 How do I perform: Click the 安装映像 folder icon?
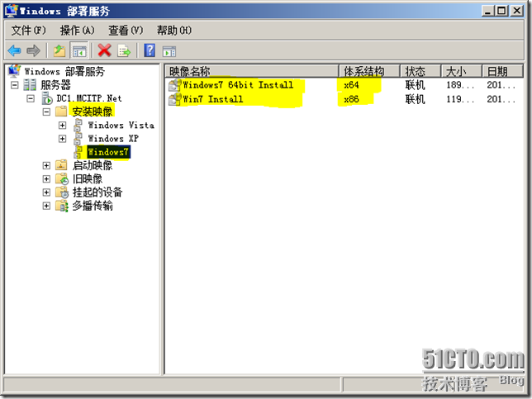(x=61, y=112)
